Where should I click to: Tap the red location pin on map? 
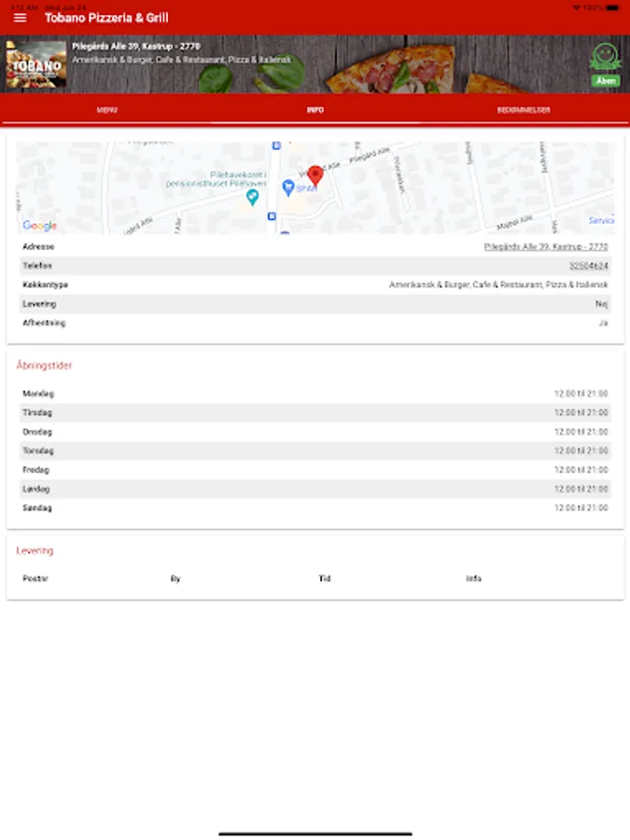point(315,175)
